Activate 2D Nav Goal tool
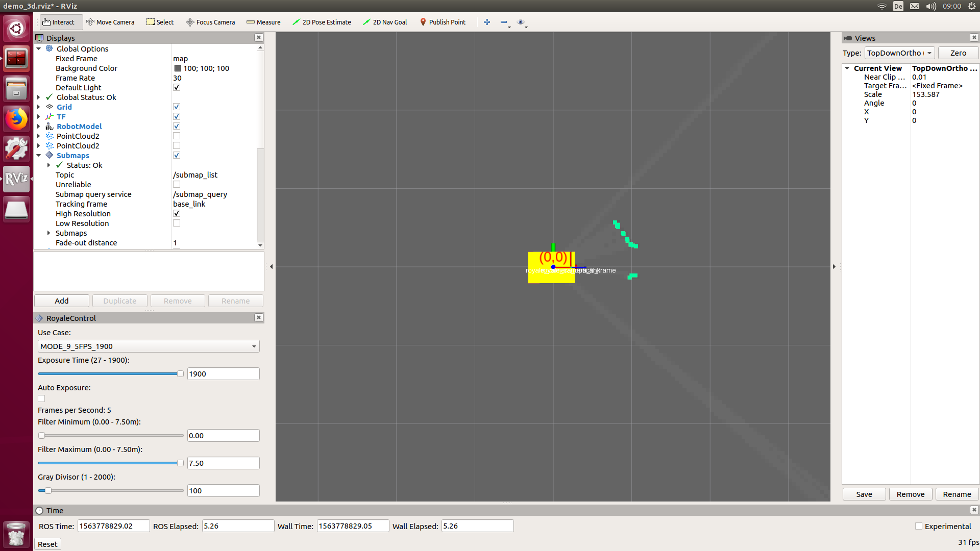Image resolution: width=980 pixels, height=551 pixels. pos(385,22)
